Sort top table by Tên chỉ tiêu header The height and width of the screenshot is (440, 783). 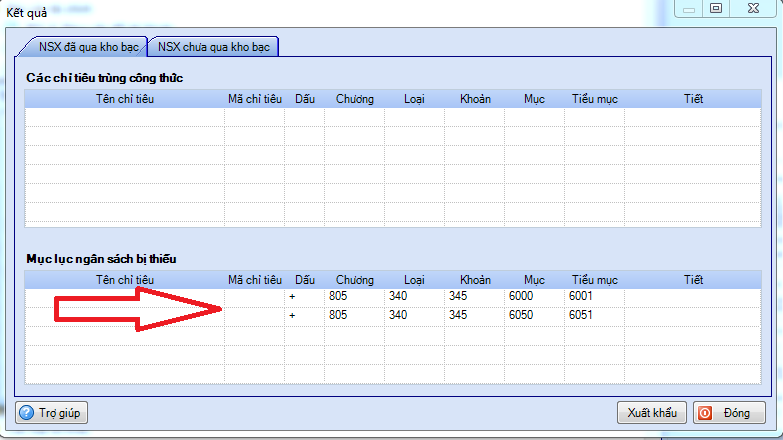pos(125,99)
